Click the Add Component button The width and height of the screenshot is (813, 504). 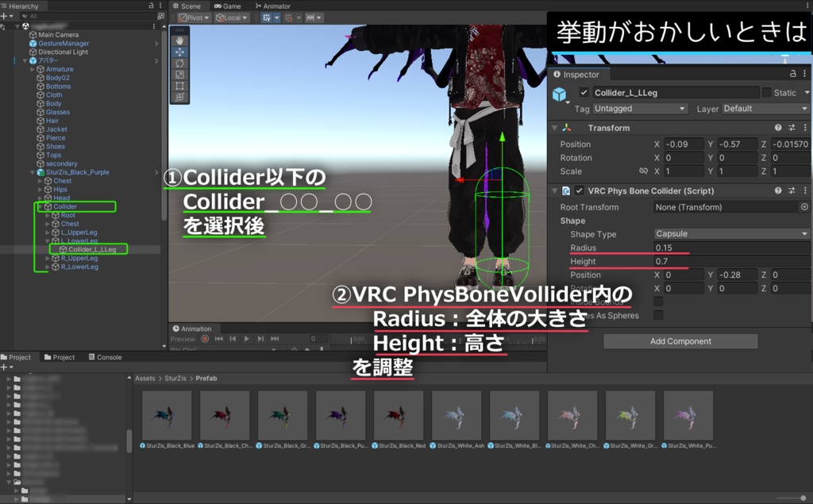(x=680, y=341)
